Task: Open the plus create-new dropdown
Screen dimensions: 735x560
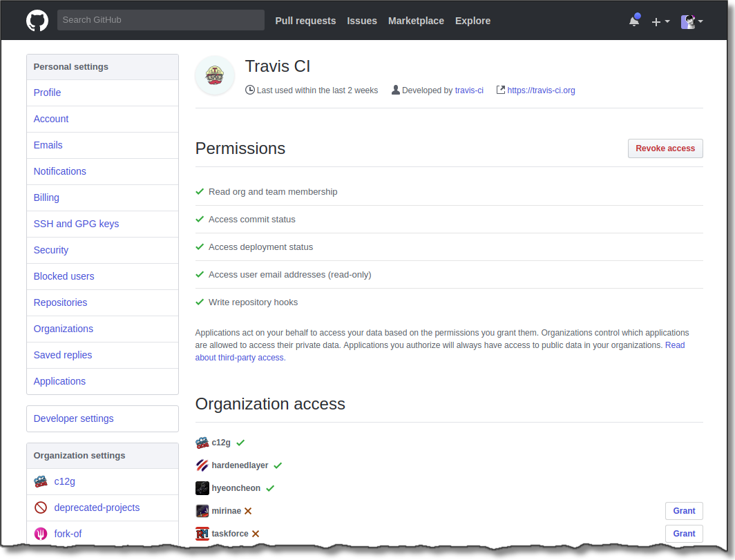Action: [660, 21]
